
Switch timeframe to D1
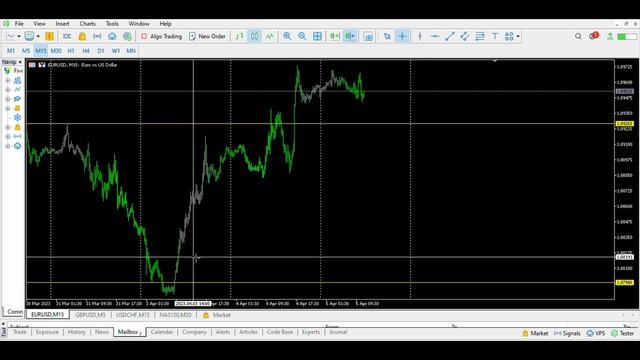coord(101,51)
